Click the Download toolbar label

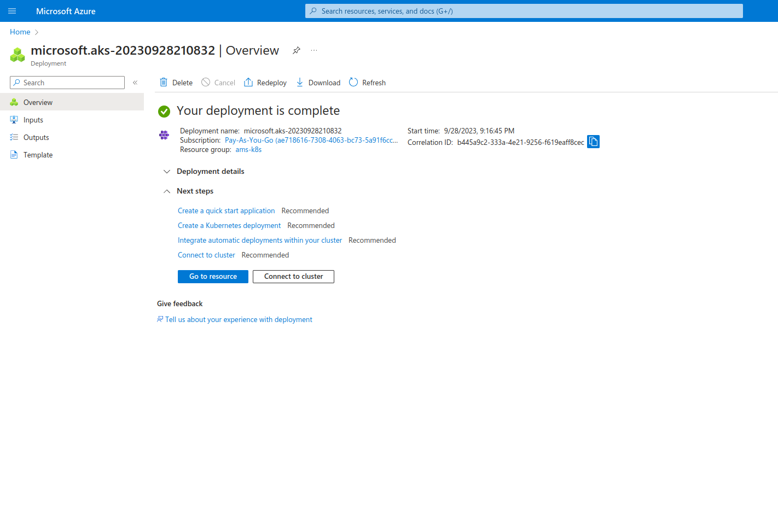click(324, 83)
